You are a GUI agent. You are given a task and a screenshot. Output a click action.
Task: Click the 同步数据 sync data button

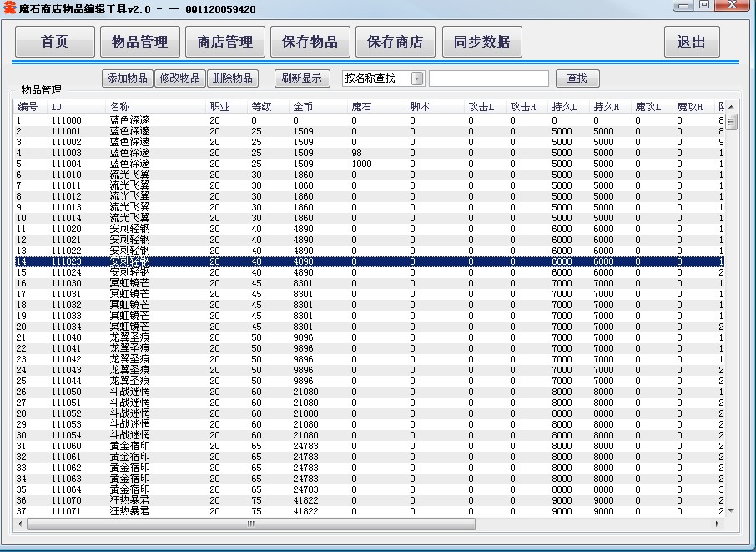[x=481, y=42]
